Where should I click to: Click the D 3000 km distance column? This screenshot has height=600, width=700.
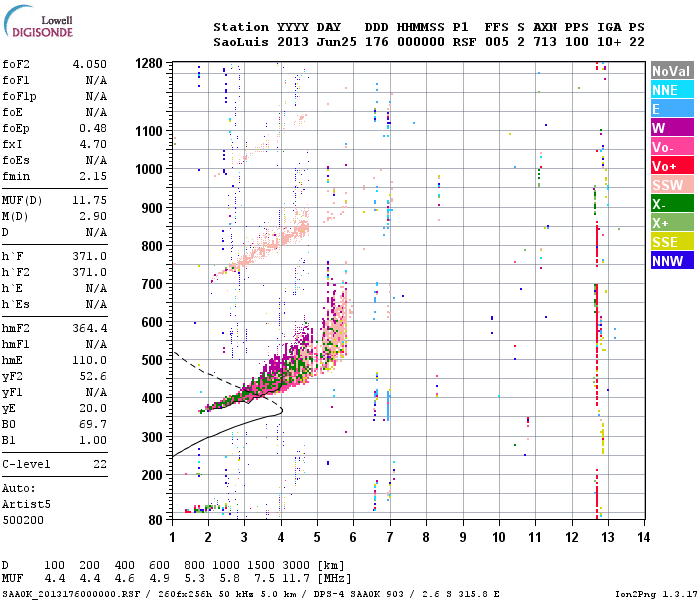(296, 565)
